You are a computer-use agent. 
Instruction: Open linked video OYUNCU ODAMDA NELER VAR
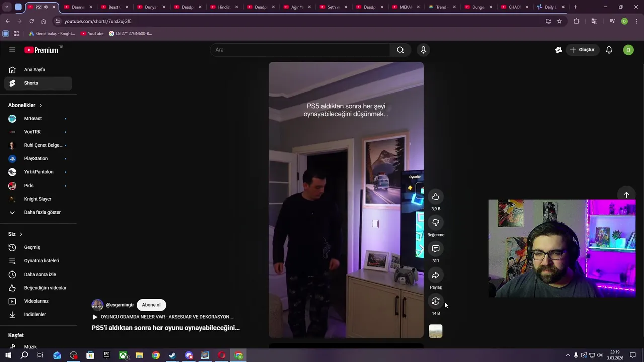point(163,317)
